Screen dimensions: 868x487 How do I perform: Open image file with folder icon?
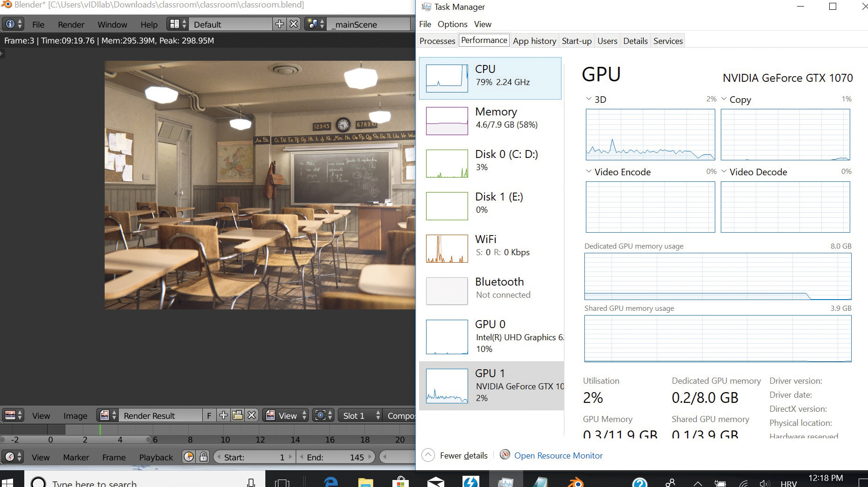(x=238, y=415)
